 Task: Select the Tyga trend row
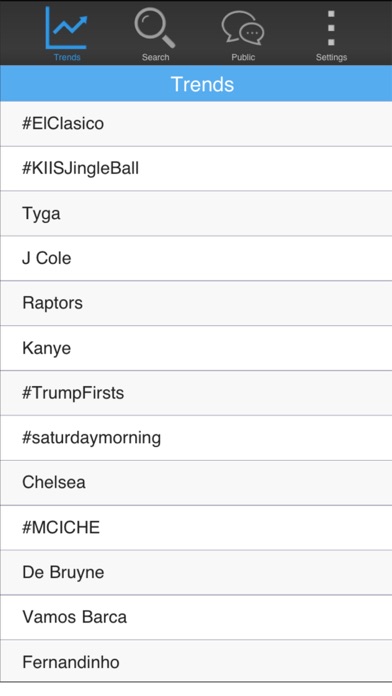pos(196,214)
